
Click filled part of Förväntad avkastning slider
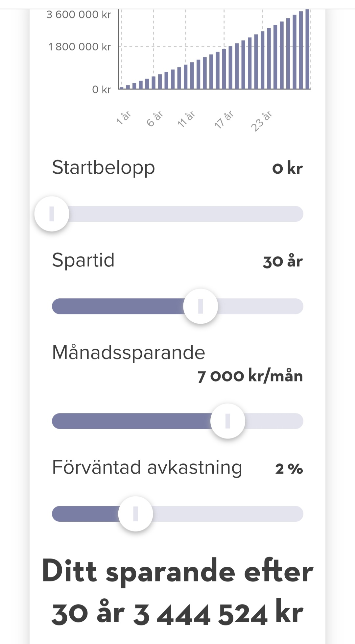pos(85,514)
